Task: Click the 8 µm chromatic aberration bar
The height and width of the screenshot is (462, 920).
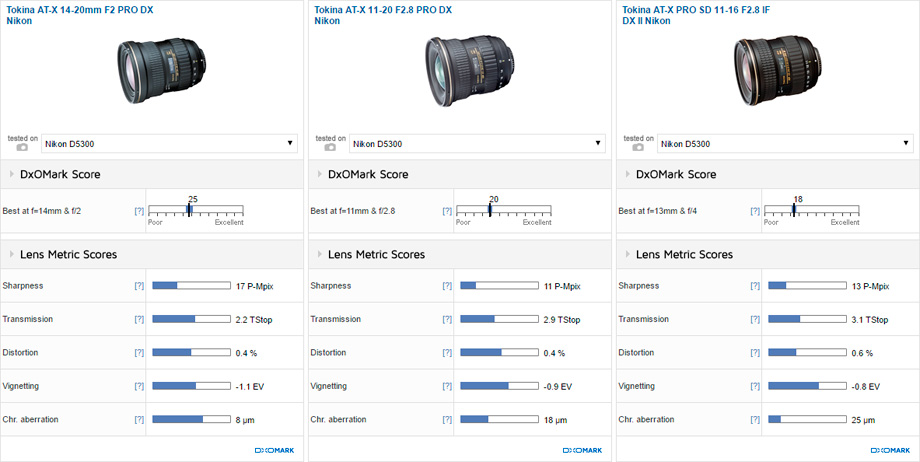Action: (x=191, y=420)
